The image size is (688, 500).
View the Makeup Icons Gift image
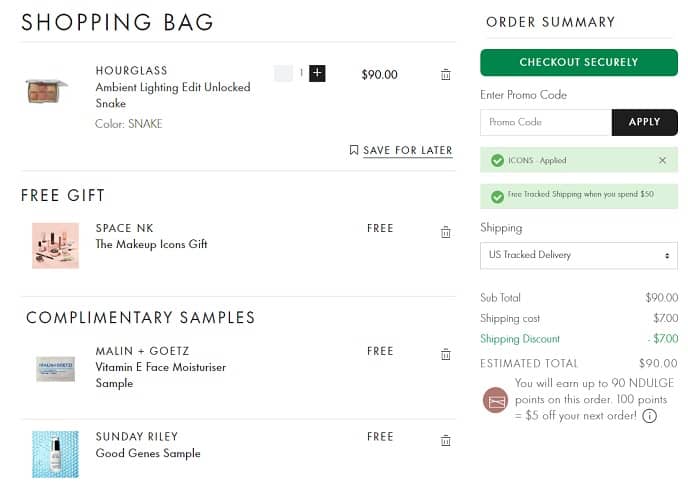(55, 245)
